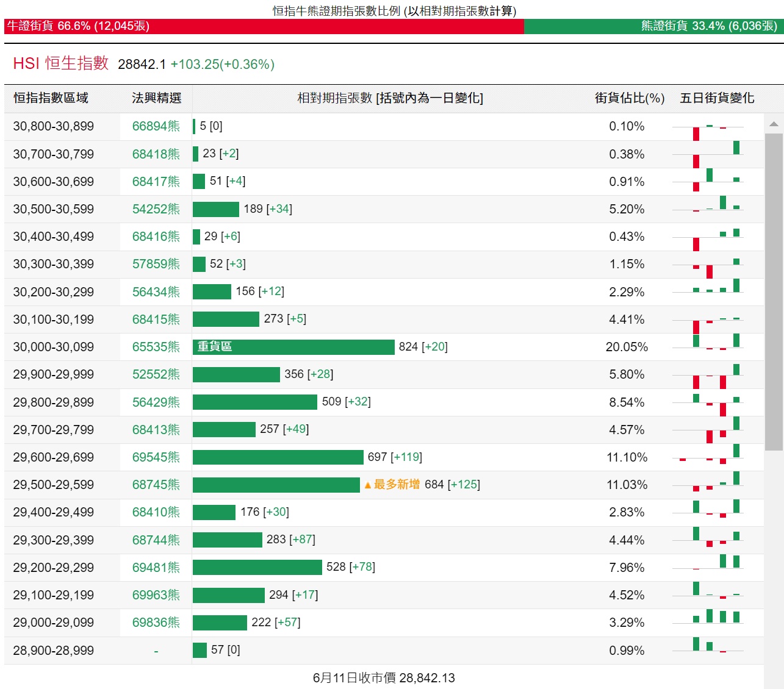Click the red 牛證街貨 66.6% bar

tap(264, 26)
